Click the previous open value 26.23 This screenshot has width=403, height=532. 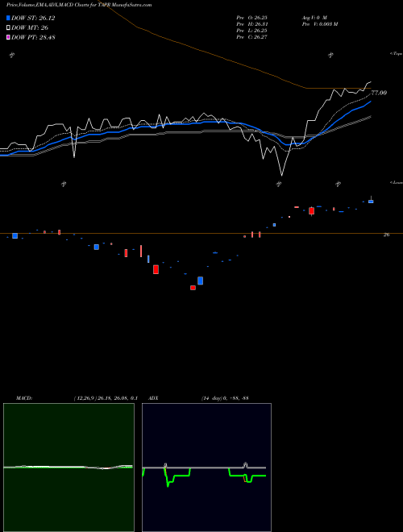251,17
